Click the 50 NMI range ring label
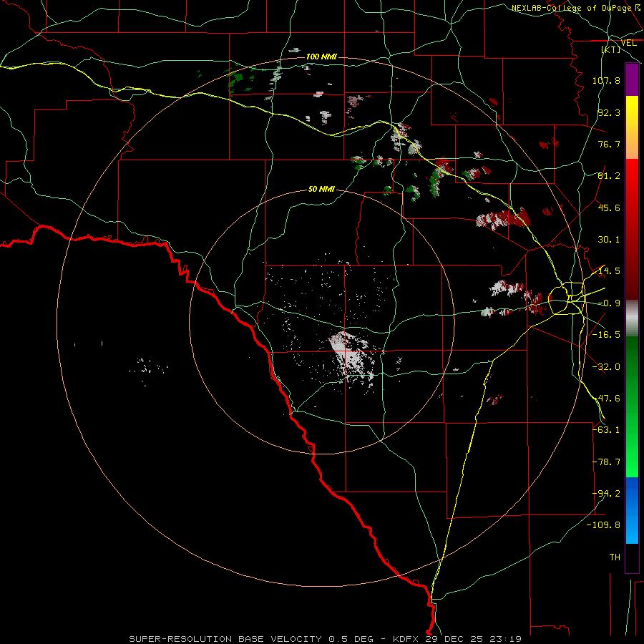Image resolution: width=644 pixels, height=644 pixels. (x=321, y=189)
